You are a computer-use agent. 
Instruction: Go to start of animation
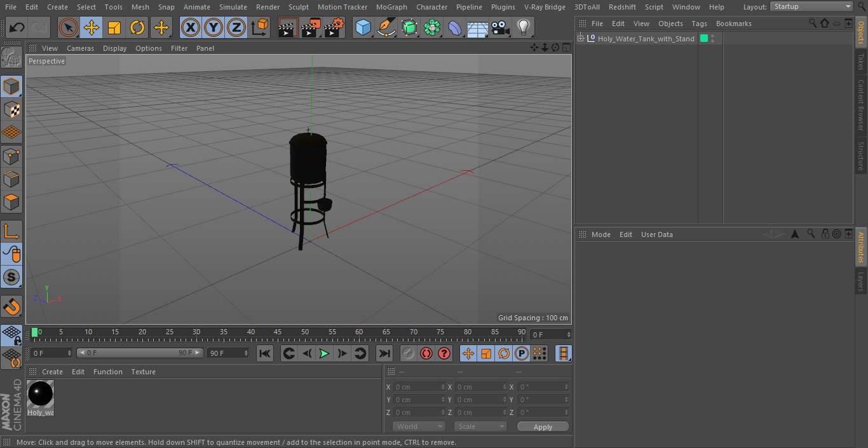tap(265, 353)
